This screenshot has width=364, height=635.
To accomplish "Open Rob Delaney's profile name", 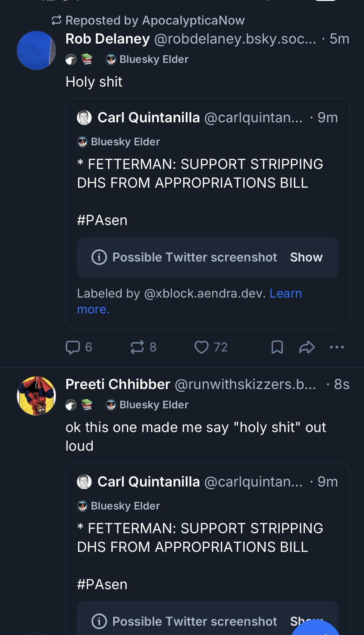I will [108, 39].
